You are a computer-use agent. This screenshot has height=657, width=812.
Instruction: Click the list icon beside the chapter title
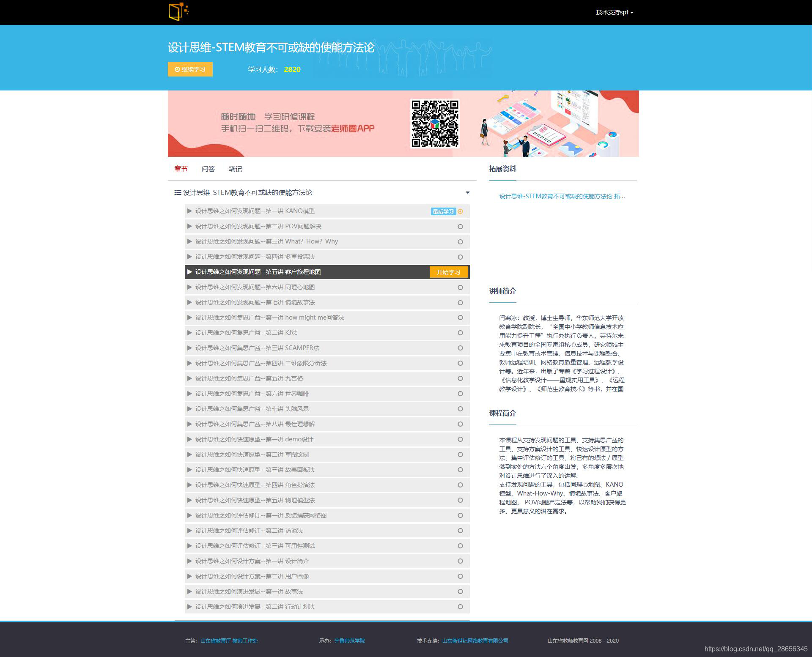click(x=178, y=193)
